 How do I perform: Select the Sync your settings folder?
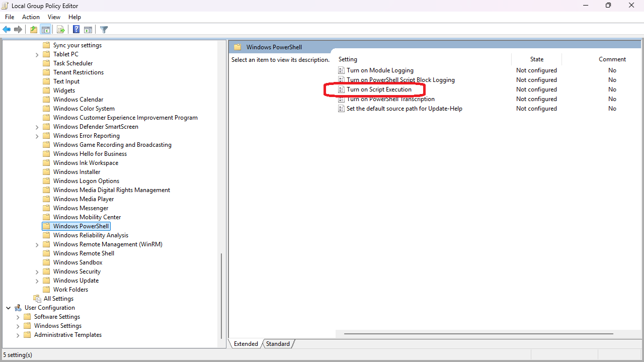(x=77, y=45)
